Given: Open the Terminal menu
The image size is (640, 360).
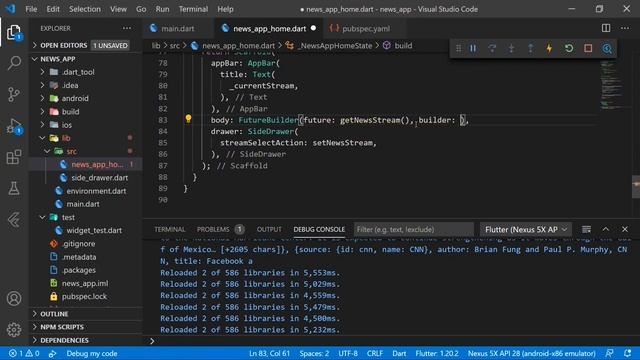Looking at the screenshot, I should [193, 9].
